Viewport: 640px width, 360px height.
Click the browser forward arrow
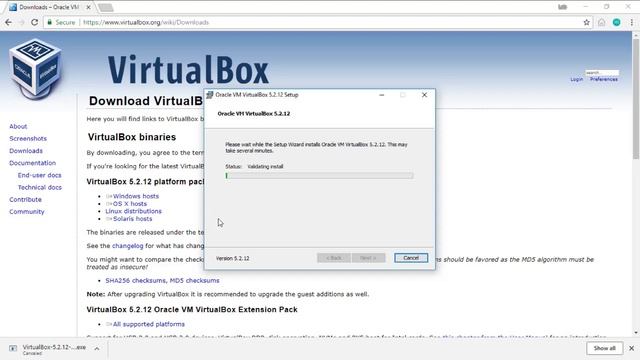coord(21,22)
